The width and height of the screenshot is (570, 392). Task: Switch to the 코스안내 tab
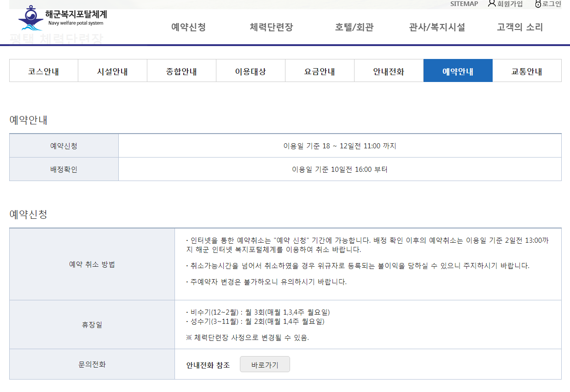coord(43,70)
